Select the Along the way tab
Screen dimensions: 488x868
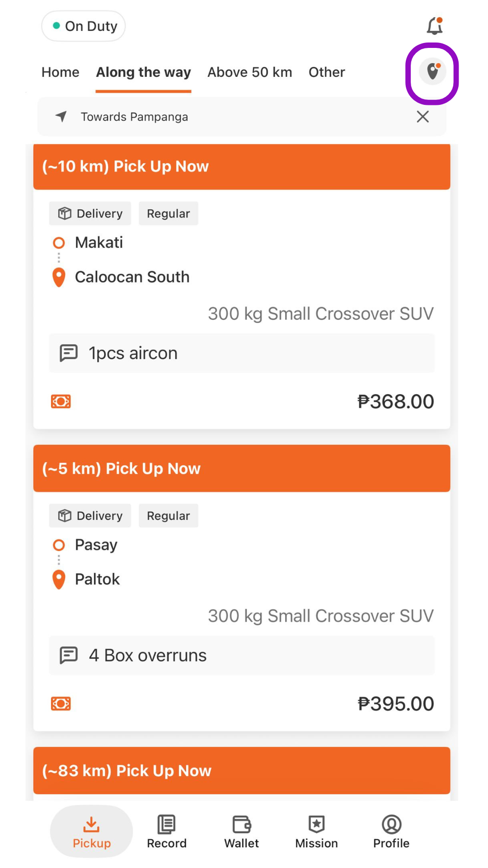click(x=143, y=72)
